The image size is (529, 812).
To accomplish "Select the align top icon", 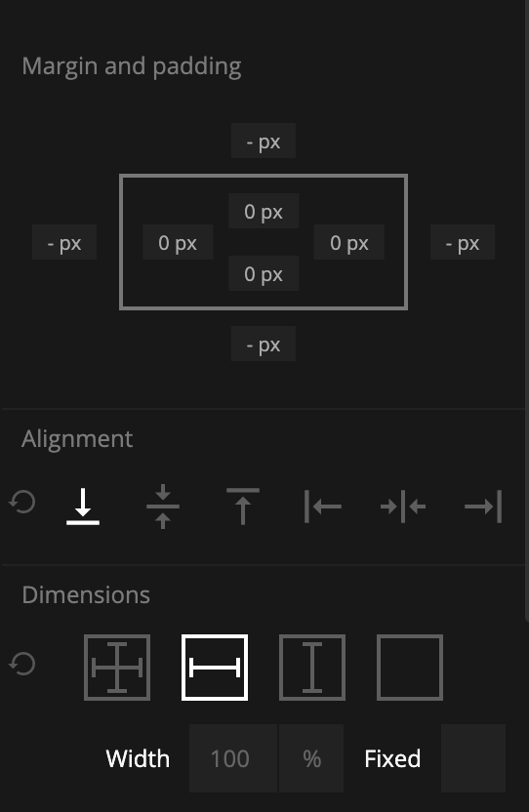I will click(243, 506).
